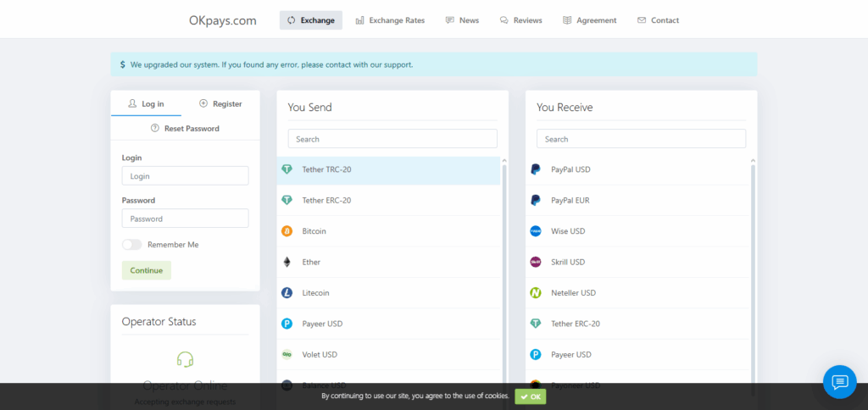Click the bar chart icon beside Exchange Rates
Viewport: 868px width, 410px height.
click(359, 20)
